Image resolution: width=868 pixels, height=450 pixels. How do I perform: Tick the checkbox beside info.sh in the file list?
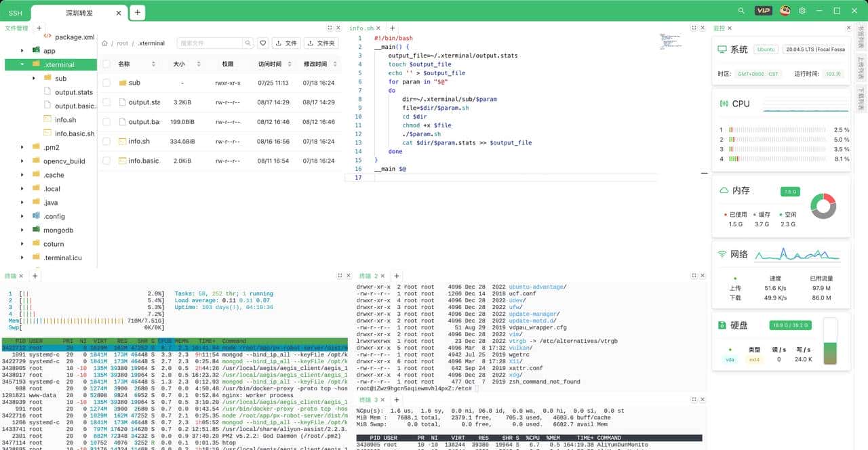click(x=106, y=142)
